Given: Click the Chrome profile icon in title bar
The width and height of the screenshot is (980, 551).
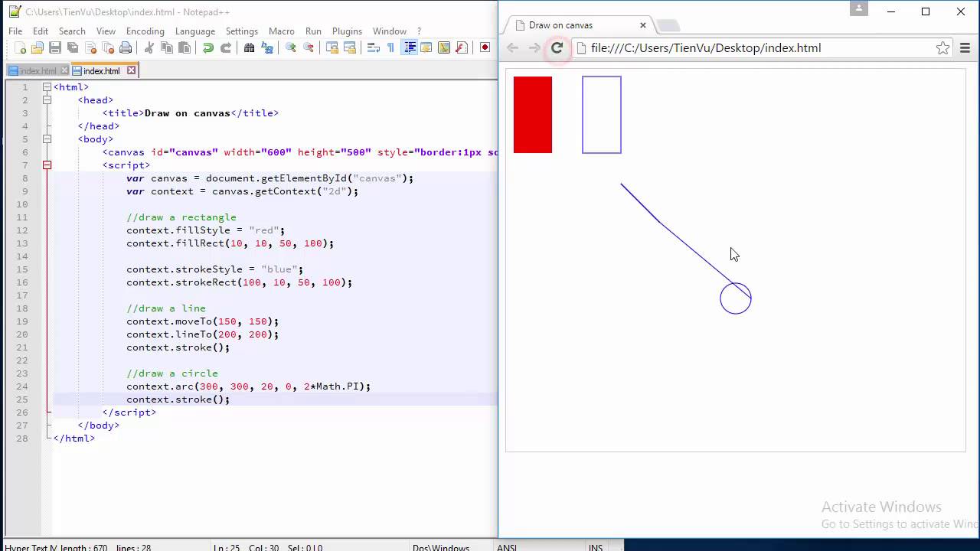Looking at the screenshot, I should click(x=859, y=8).
